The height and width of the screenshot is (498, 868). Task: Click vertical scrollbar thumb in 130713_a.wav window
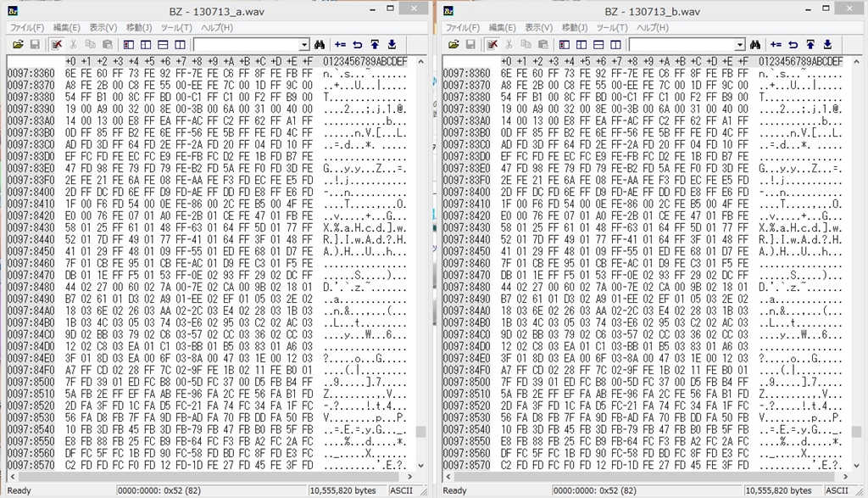pyautogui.click(x=420, y=432)
